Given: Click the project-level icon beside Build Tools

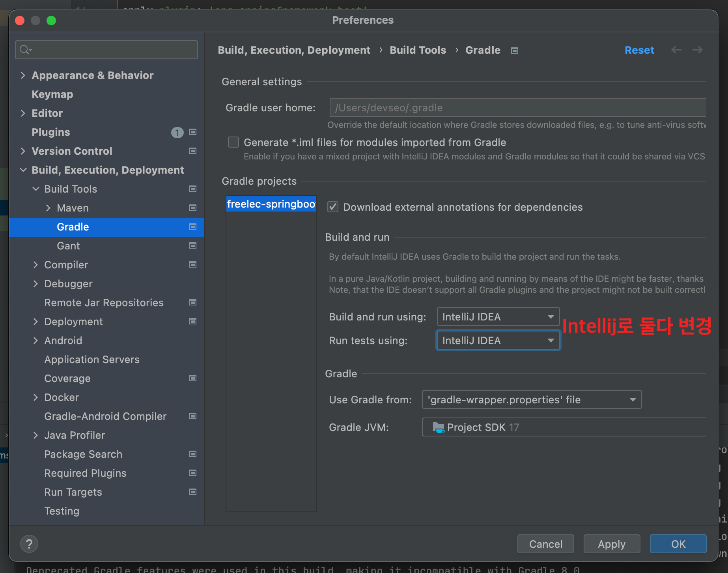Looking at the screenshot, I should coord(193,189).
